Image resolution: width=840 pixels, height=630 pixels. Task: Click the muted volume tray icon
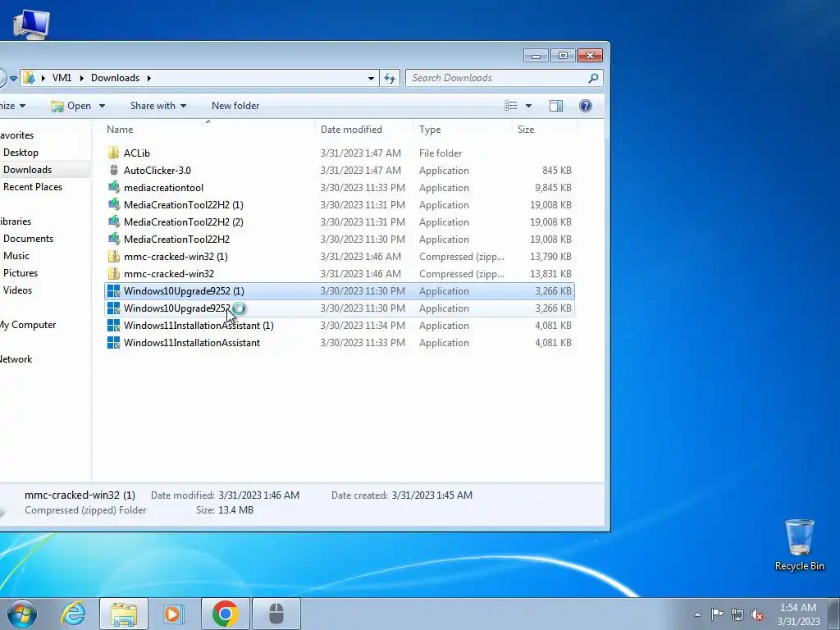(x=757, y=614)
